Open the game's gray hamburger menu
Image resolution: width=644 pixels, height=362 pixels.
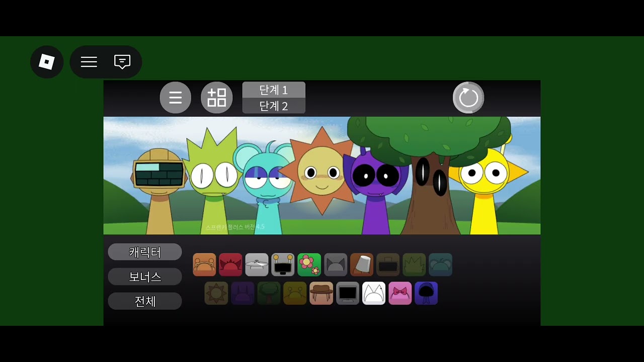point(176,98)
